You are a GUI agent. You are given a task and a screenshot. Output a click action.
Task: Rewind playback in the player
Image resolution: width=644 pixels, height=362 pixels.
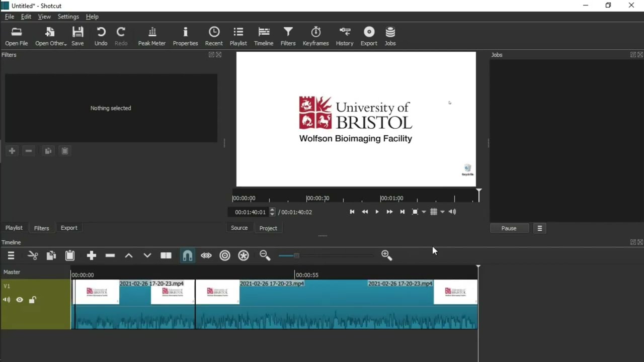pos(365,212)
